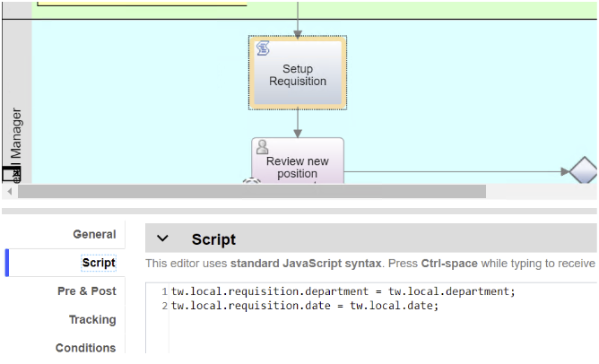This screenshot has width=599, height=364.
Task: Collapse the Script section chevron
Action: click(162, 238)
